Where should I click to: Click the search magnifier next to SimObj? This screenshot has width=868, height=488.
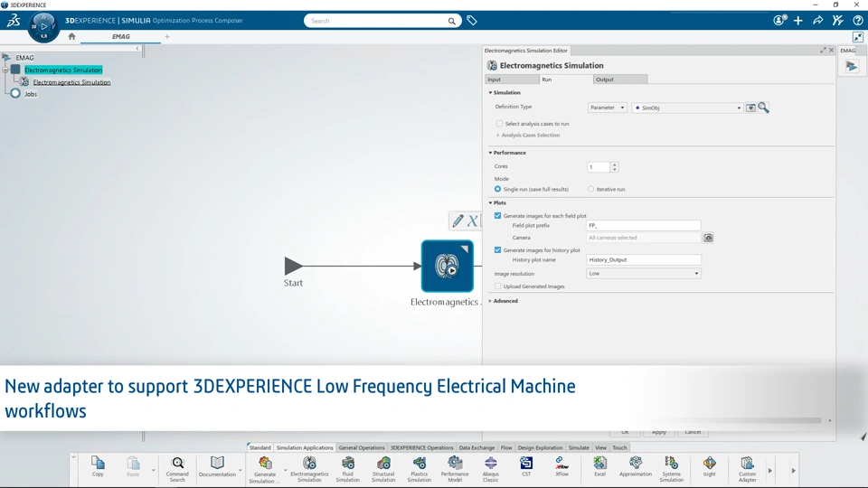coord(763,108)
